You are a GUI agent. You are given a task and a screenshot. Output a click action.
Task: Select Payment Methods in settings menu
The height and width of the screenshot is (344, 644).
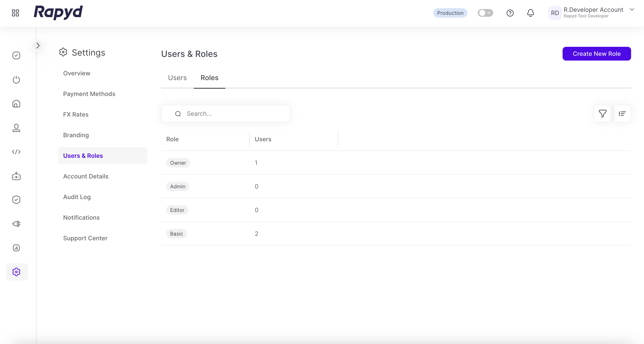pyautogui.click(x=89, y=94)
